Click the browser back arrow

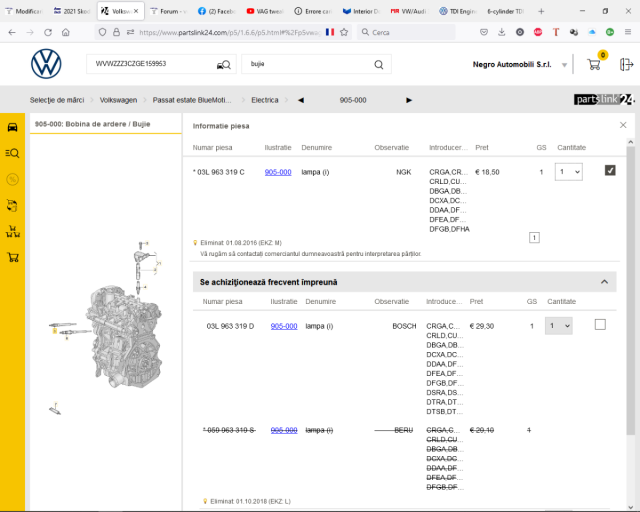coord(12,32)
